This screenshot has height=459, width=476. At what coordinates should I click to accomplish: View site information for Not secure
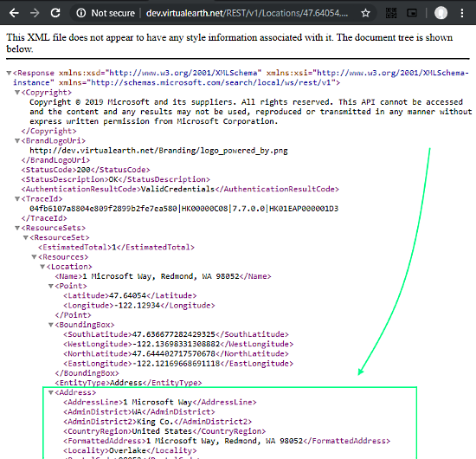[106, 13]
